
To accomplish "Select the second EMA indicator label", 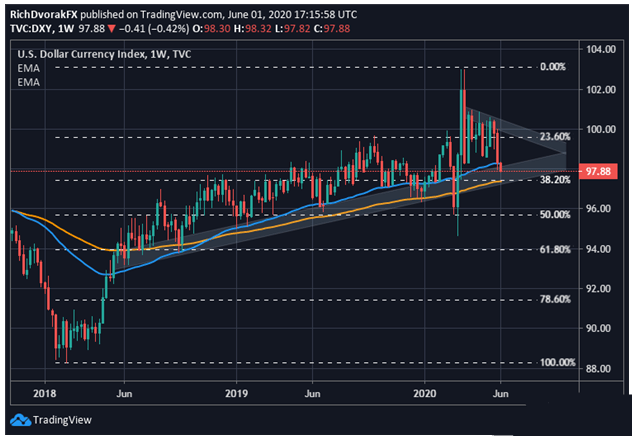I will (x=29, y=83).
